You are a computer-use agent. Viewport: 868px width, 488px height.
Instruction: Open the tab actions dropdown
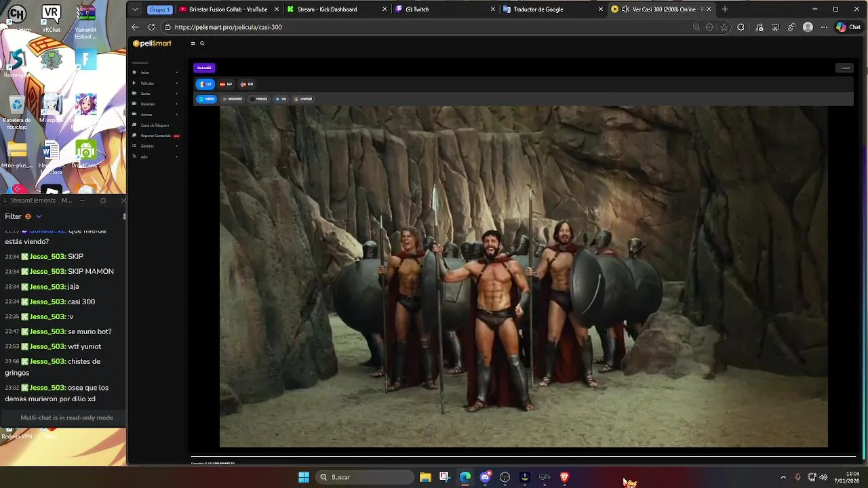[136, 9]
